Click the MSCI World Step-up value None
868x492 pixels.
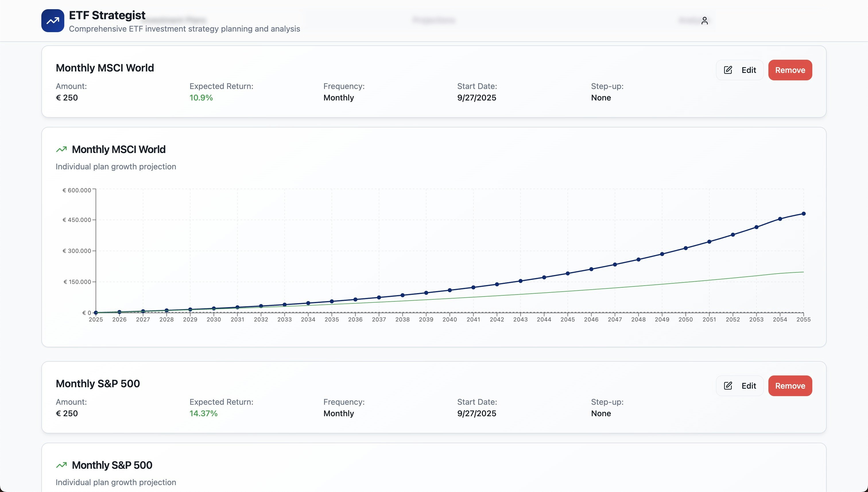pyautogui.click(x=601, y=98)
